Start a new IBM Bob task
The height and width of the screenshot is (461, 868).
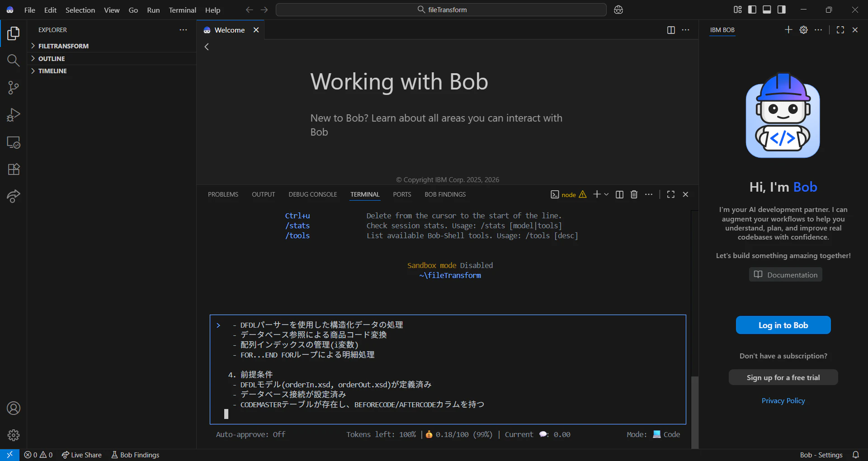click(788, 30)
